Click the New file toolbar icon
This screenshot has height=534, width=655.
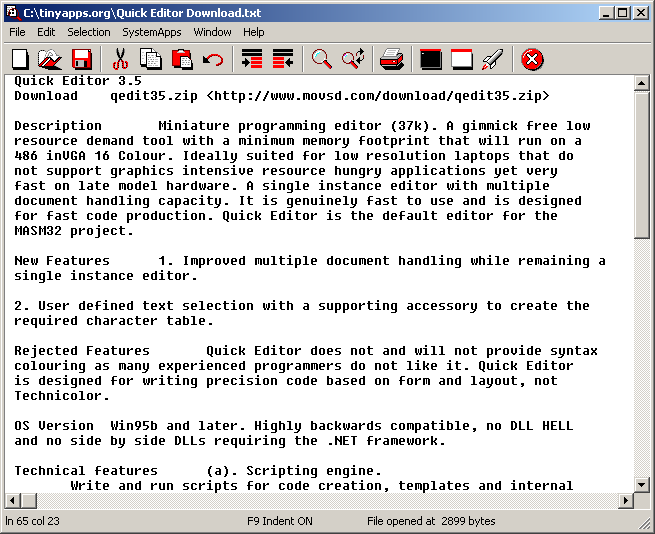click(20, 60)
